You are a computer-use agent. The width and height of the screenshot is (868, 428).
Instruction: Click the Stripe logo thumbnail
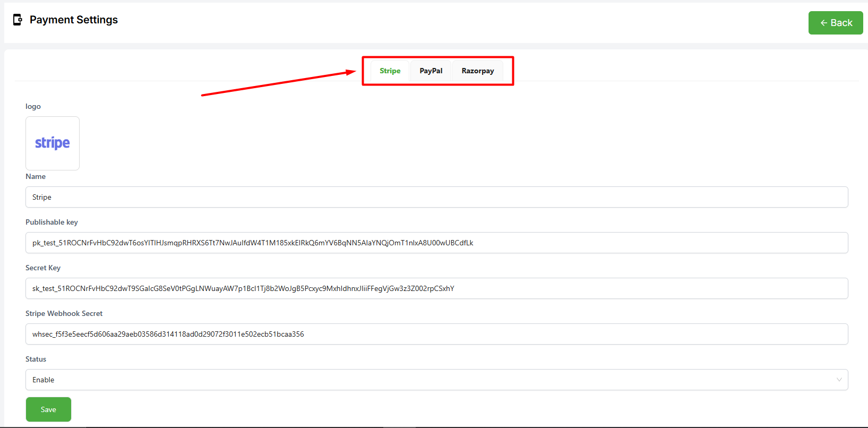tap(53, 143)
